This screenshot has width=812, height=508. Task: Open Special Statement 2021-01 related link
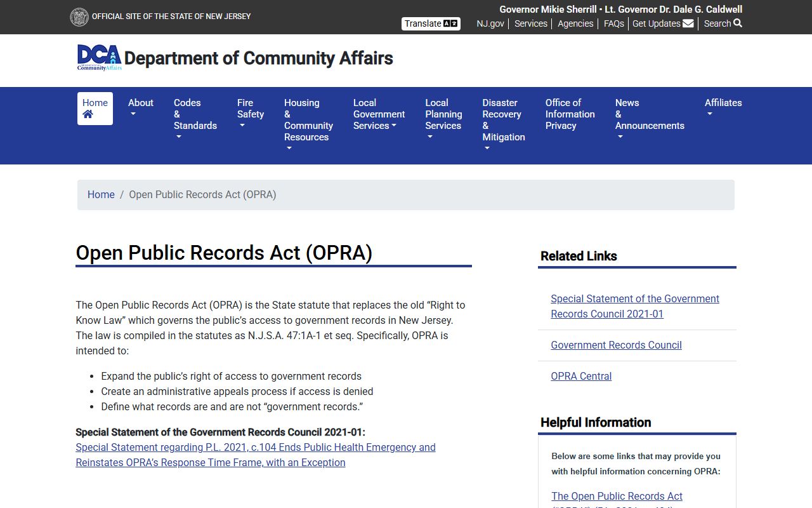tap(635, 307)
